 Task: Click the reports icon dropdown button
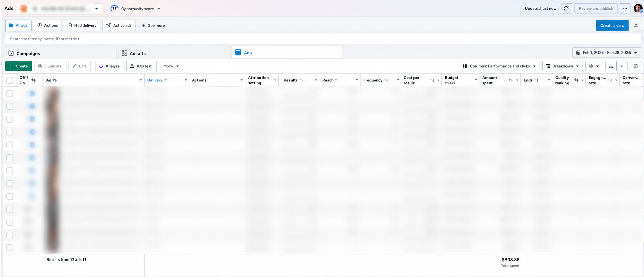point(594,66)
